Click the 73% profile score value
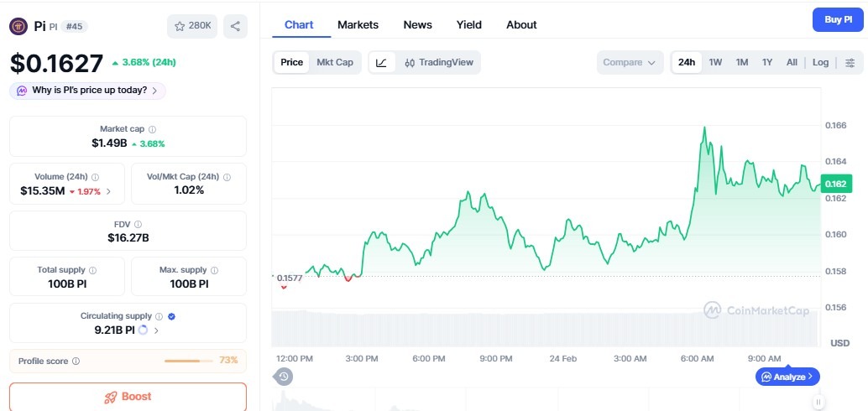The height and width of the screenshot is (411, 868). coord(228,360)
